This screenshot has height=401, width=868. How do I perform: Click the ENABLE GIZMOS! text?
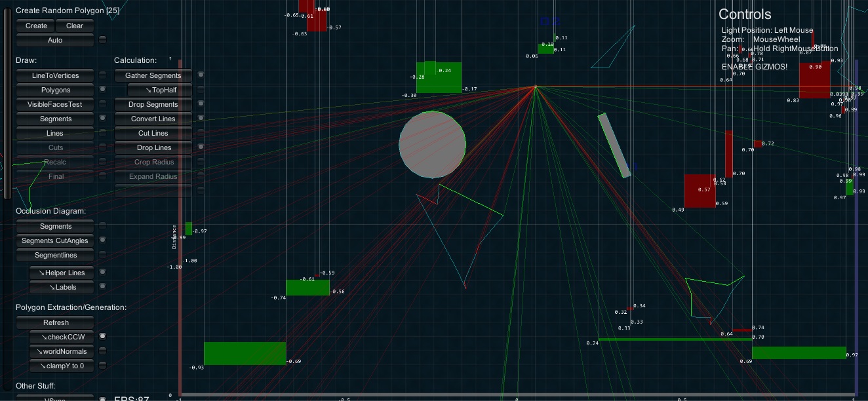755,67
